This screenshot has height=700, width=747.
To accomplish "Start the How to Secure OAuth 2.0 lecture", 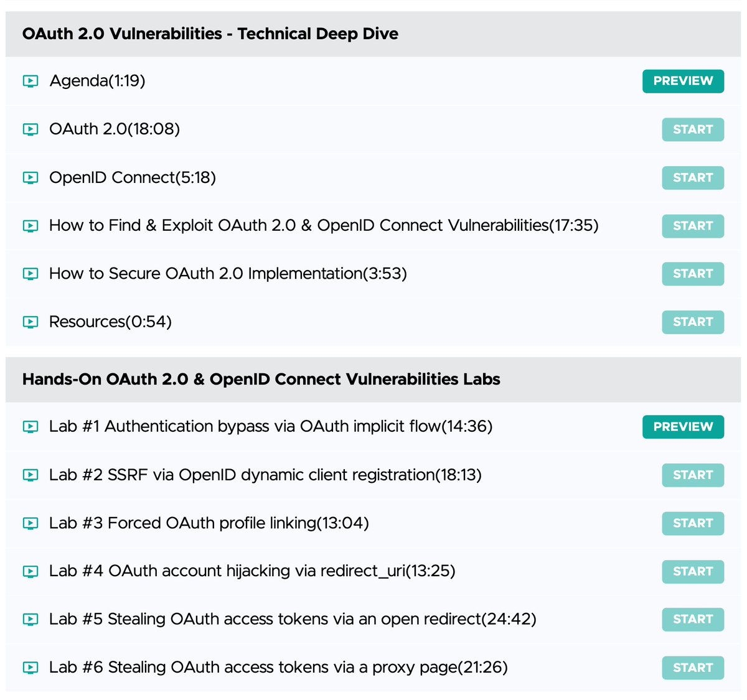I will point(692,274).
